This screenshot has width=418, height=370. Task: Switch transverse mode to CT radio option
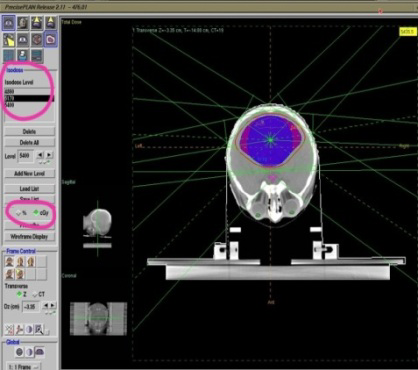pos(35,294)
